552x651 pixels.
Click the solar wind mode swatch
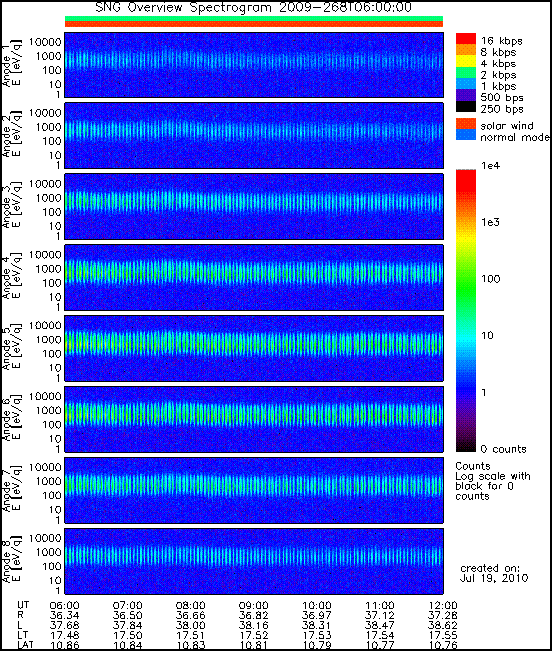click(466, 124)
